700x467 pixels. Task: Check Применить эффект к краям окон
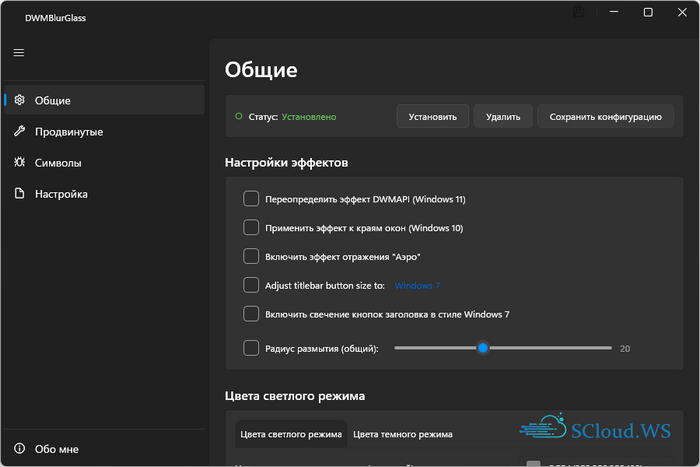pos(251,228)
